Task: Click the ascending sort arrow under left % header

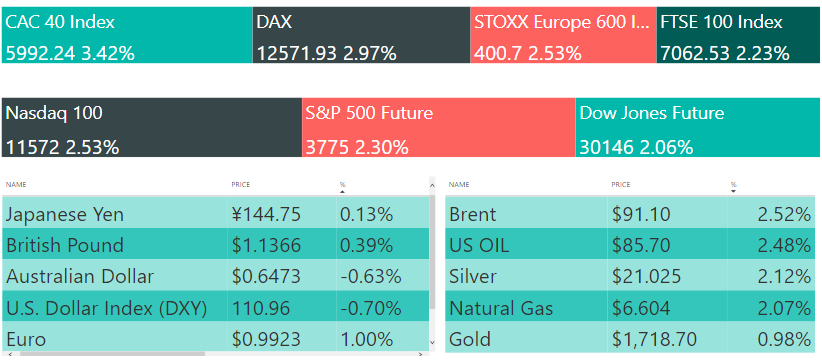Action: (x=342, y=191)
